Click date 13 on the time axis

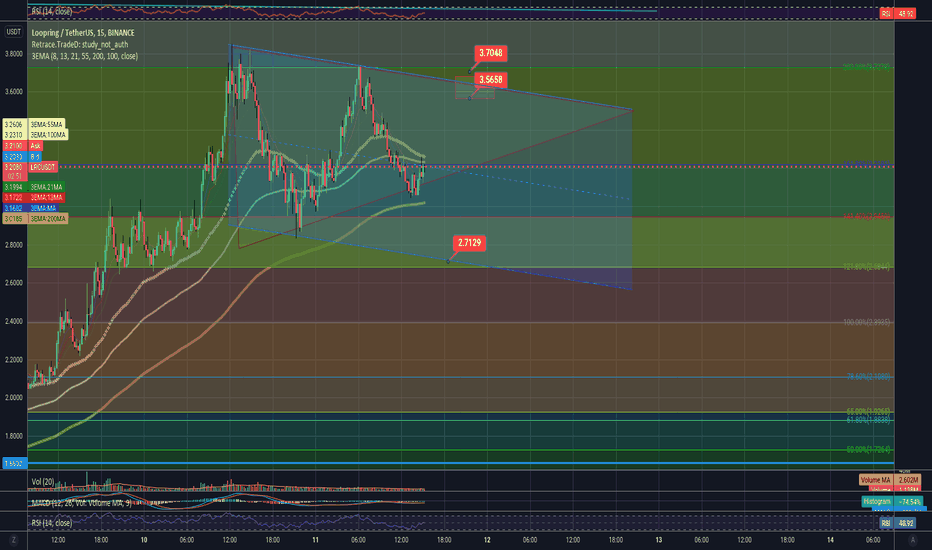point(659,540)
